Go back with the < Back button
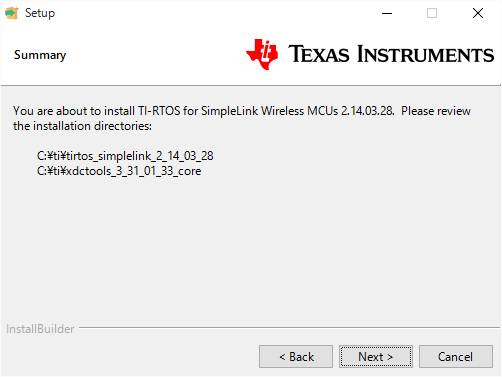Image resolution: width=502 pixels, height=377 pixels. [296, 357]
